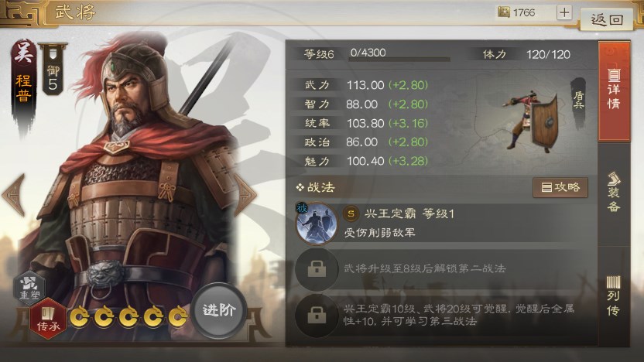Switch to the 详情 details tab
This screenshot has height=362, width=644.
tap(614, 91)
